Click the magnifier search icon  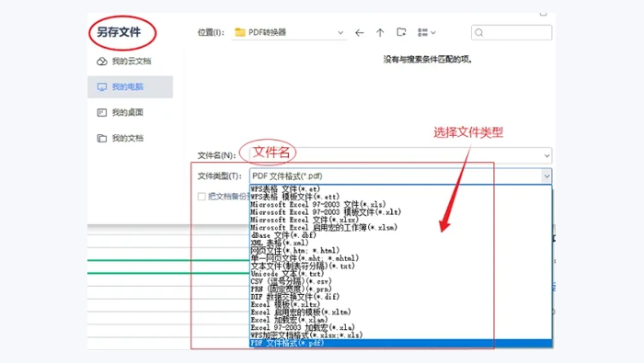pos(479,33)
